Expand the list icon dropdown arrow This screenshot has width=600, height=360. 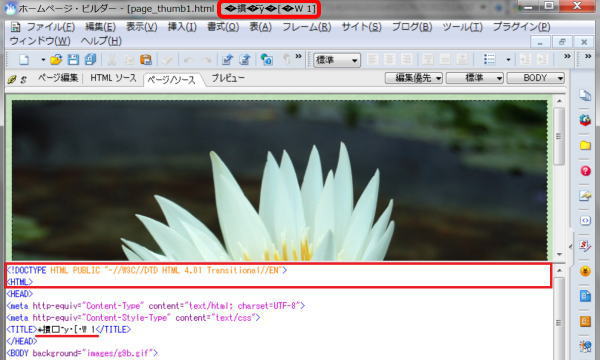point(508,60)
